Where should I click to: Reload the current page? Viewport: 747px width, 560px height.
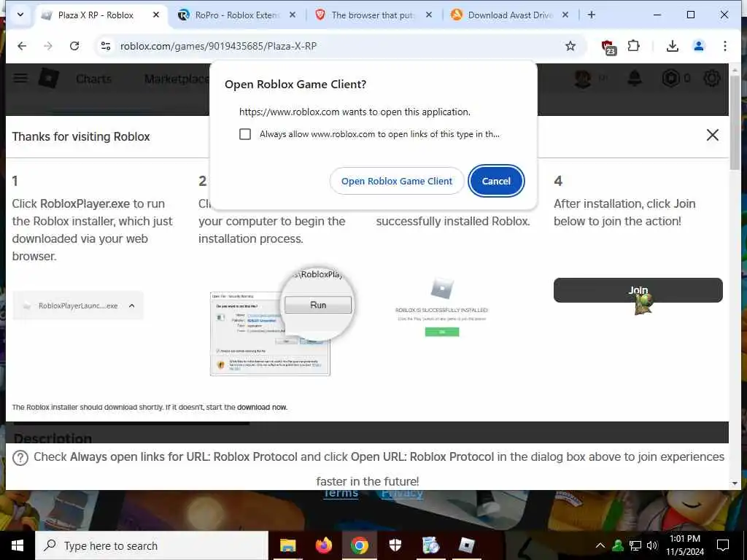tap(74, 46)
